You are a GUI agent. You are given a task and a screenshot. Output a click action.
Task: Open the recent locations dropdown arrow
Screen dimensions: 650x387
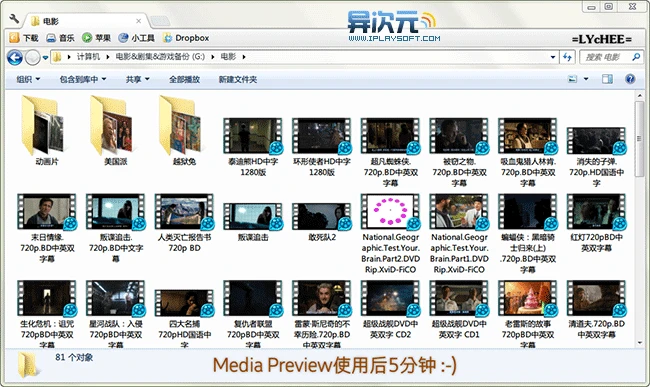pos(45,58)
